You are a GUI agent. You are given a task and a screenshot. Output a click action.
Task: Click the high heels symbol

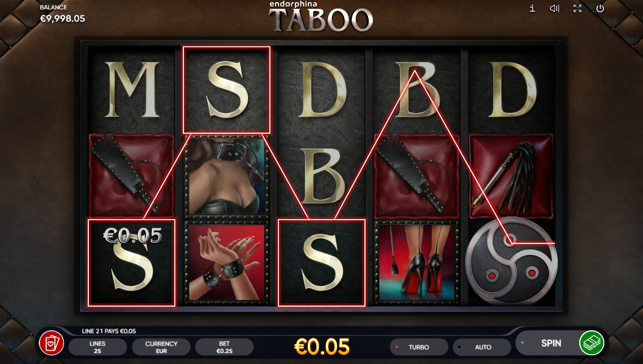pyautogui.click(x=416, y=263)
